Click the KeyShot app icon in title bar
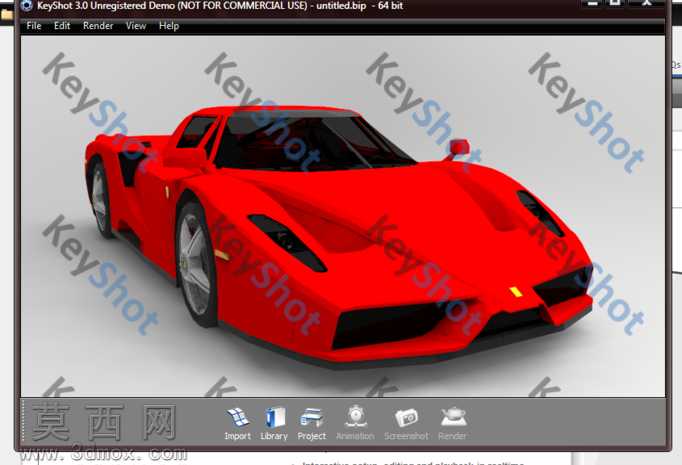The height and width of the screenshot is (465, 682). [x=27, y=6]
